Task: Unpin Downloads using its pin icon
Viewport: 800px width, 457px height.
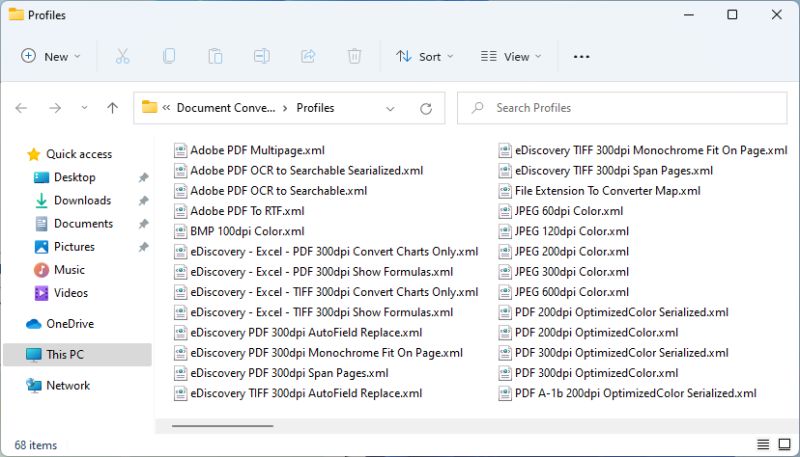Action: coord(143,200)
